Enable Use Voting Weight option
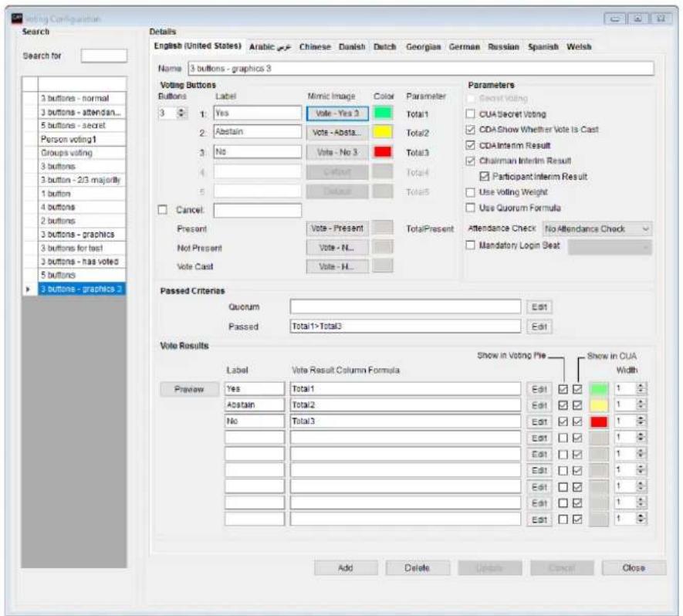The width and height of the screenshot is (683, 616). [x=470, y=192]
